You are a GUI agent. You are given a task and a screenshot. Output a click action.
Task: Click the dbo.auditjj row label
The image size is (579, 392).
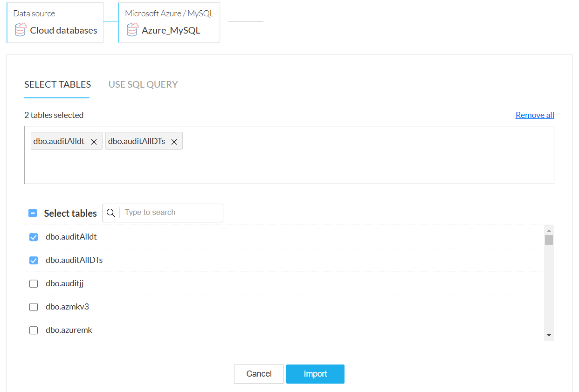64,283
